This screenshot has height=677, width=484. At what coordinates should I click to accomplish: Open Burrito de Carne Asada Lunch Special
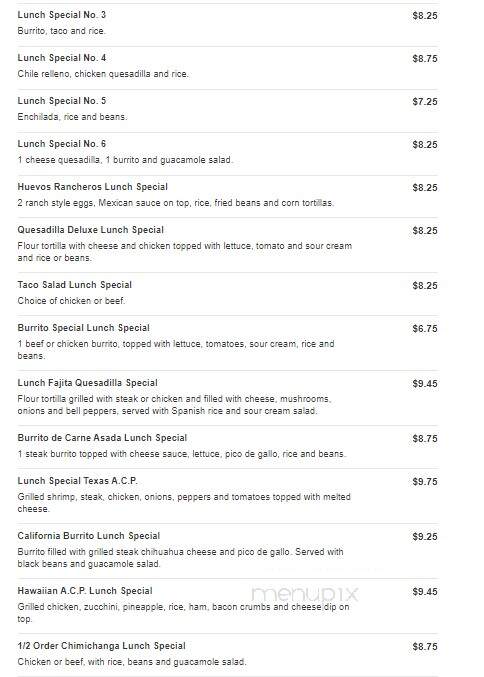[102, 438]
